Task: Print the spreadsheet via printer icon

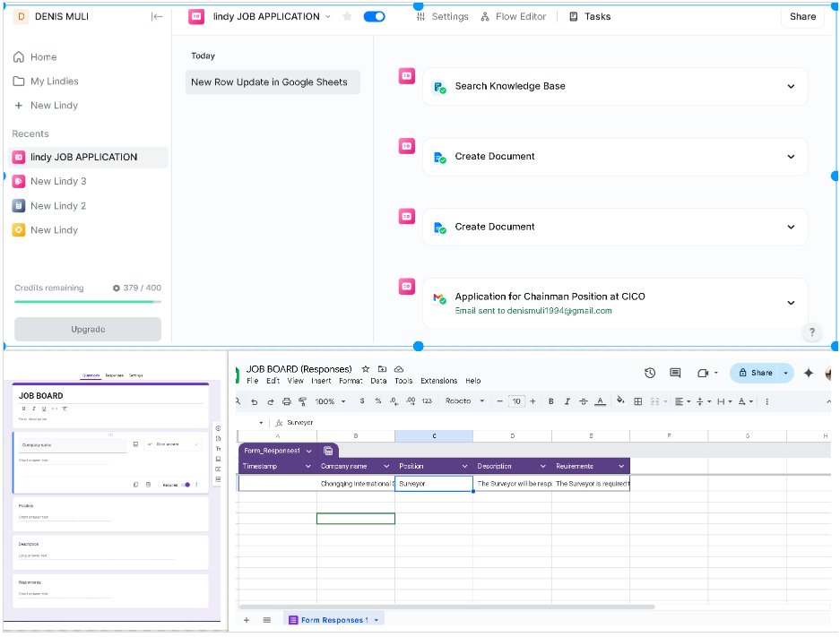Action: click(287, 401)
